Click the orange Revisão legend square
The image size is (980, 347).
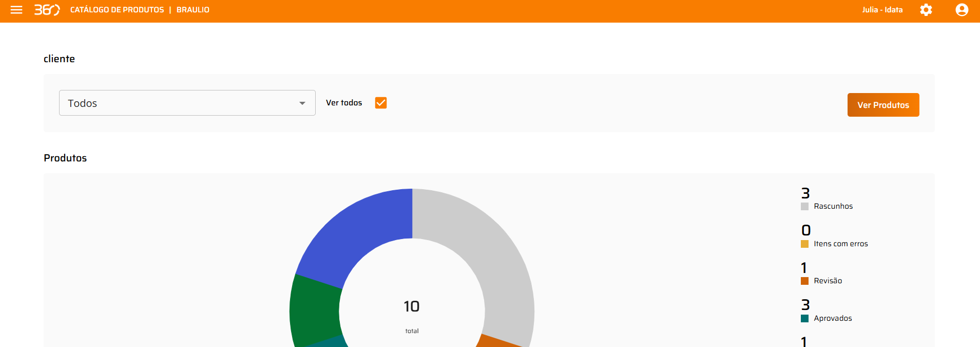pos(804,281)
